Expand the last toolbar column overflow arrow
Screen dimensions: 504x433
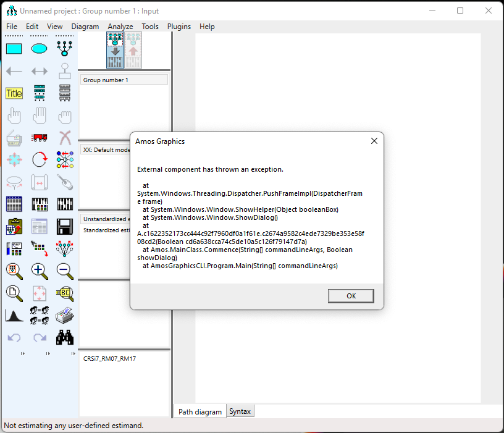click(73, 353)
